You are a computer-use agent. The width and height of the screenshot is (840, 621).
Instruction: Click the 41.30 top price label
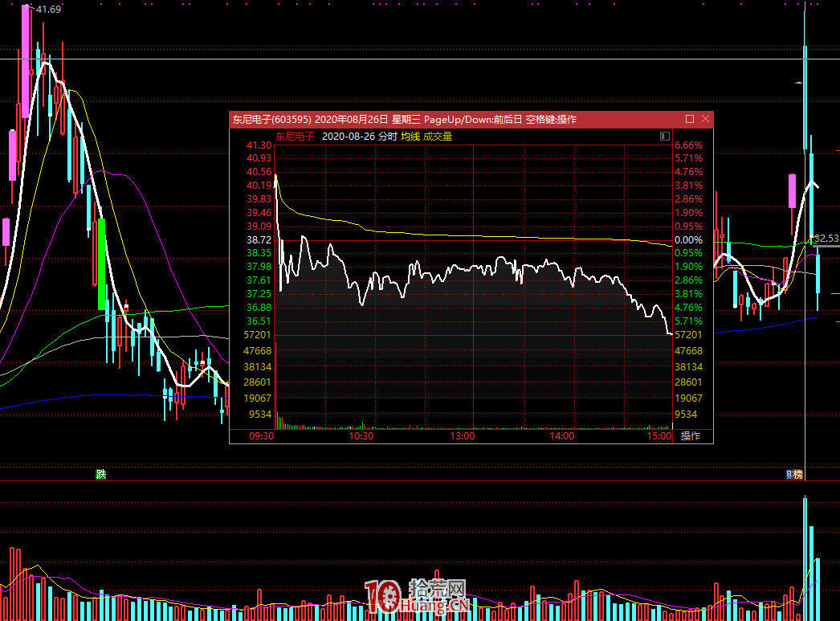coord(259,145)
